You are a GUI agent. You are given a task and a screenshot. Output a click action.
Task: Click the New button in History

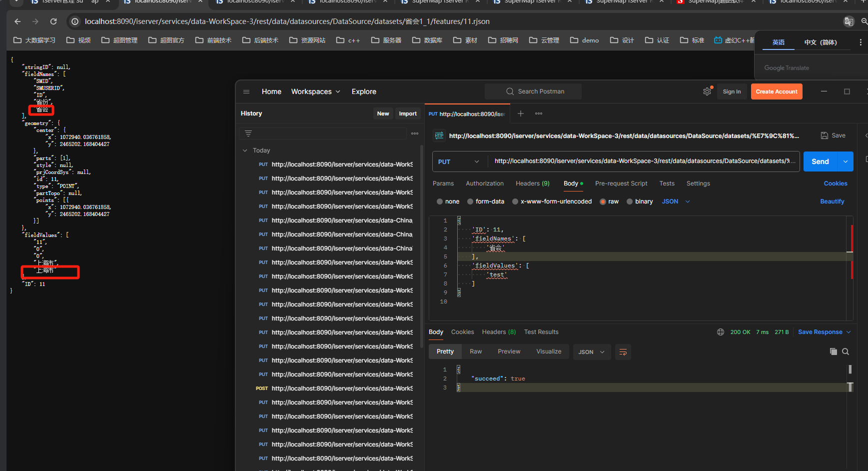pos(383,113)
